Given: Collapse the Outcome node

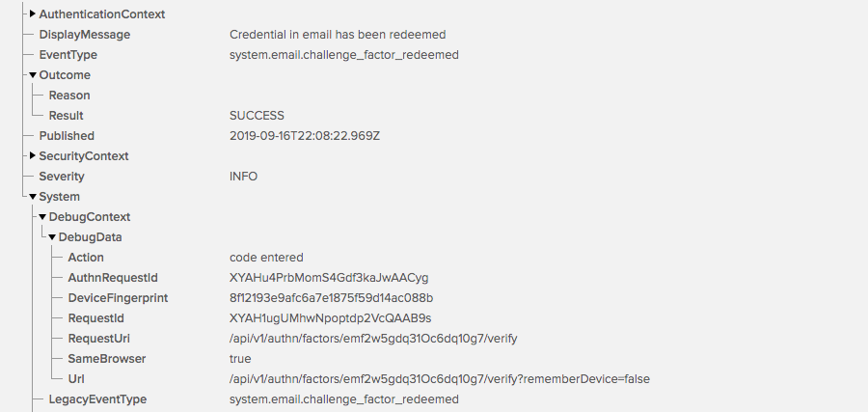Looking at the screenshot, I should (x=33, y=74).
